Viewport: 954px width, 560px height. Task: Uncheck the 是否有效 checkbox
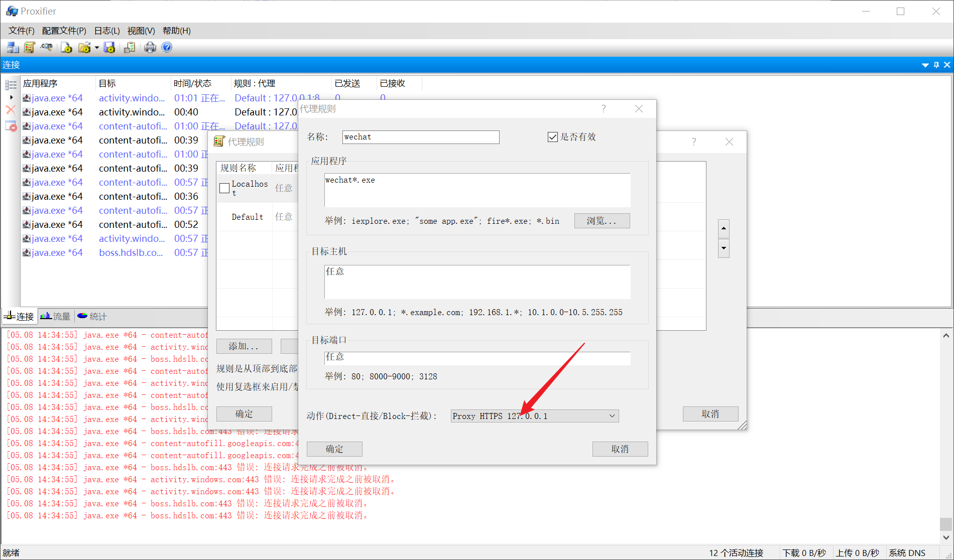(552, 136)
